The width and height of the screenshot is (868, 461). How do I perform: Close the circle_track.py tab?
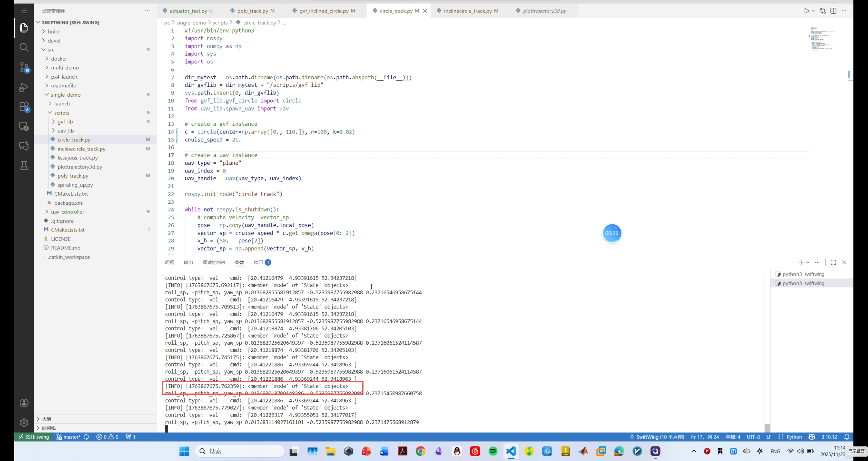[x=425, y=11]
